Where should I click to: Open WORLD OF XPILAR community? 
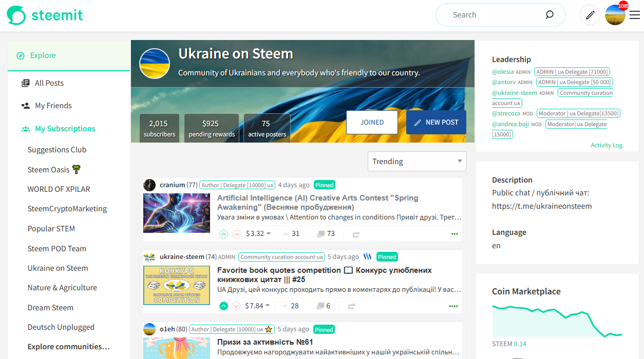tap(59, 189)
